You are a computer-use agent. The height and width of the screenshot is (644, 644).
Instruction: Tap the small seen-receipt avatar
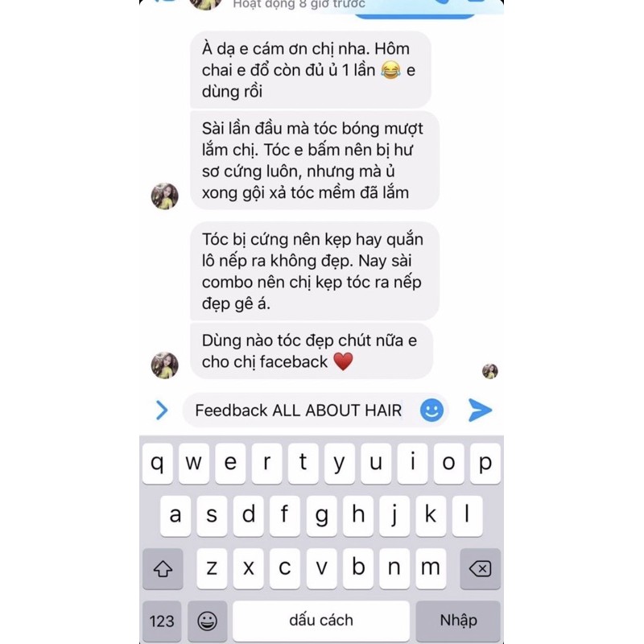point(490,371)
